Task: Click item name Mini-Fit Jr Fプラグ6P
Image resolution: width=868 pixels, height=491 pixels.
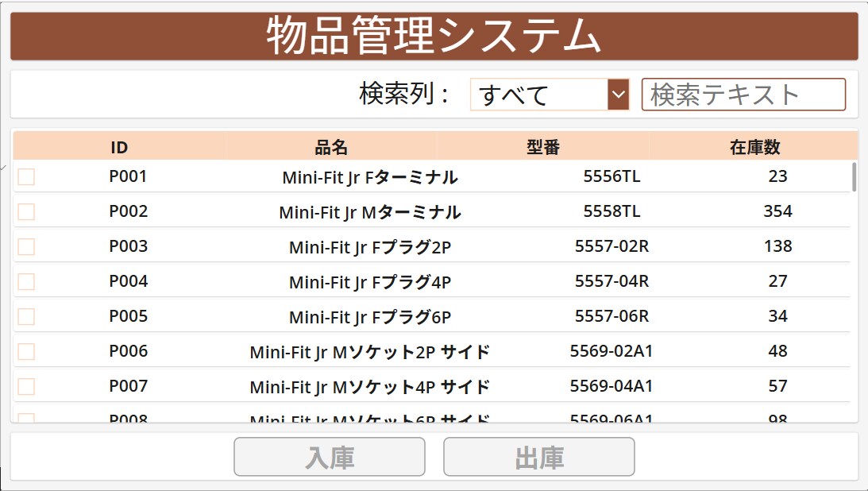Action: pyautogui.click(x=370, y=317)
